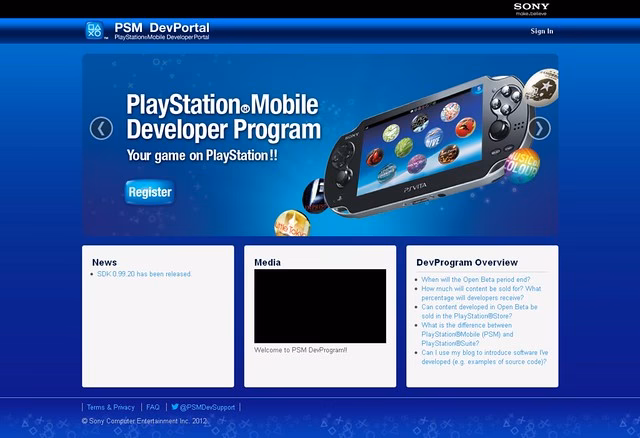This screenshot has height=438, width=640.
Task: Play the Media video thumbnail
Action: pyautogui.click(x=320, y=306)
